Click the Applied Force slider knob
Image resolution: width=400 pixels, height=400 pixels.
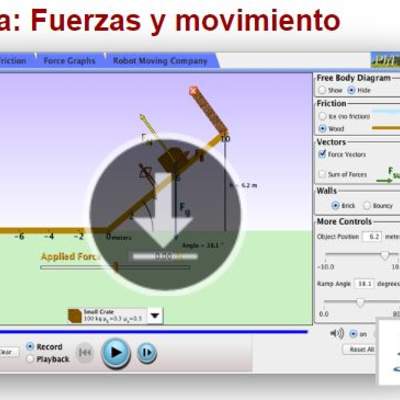(x=116, y=266)
